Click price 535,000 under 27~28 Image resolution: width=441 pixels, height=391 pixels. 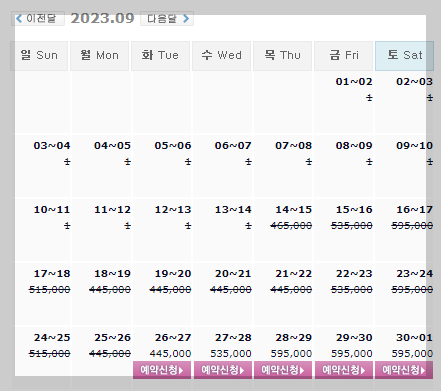[231, 353]
